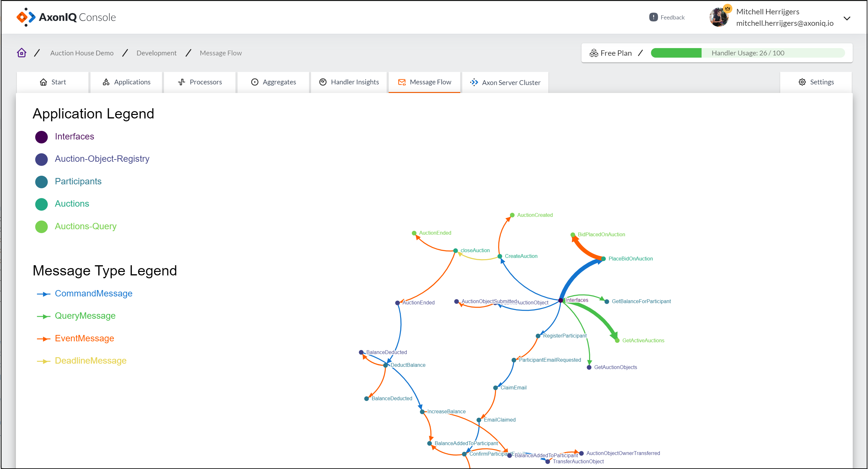Click the DeadlineMessage yellow arrow icon
The image size is (868, 469).
[44, 361]
